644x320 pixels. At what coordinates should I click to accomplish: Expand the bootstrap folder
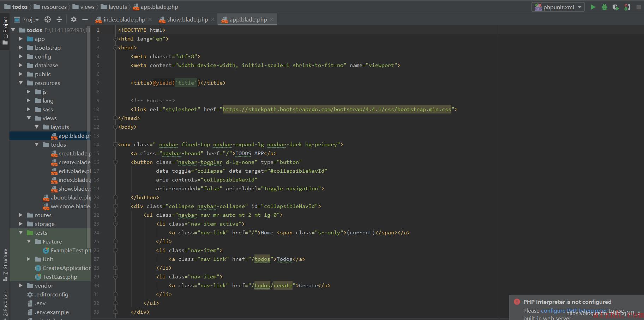pyautogui.click(x=21, y=48)
